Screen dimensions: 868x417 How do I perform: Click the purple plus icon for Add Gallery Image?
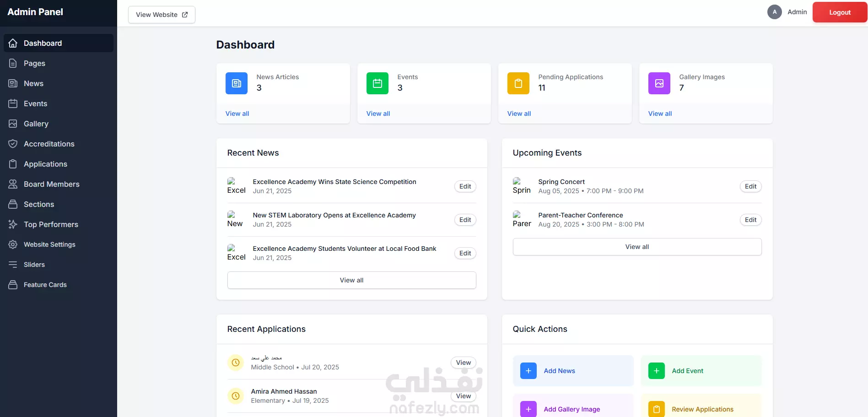[528, 409]
